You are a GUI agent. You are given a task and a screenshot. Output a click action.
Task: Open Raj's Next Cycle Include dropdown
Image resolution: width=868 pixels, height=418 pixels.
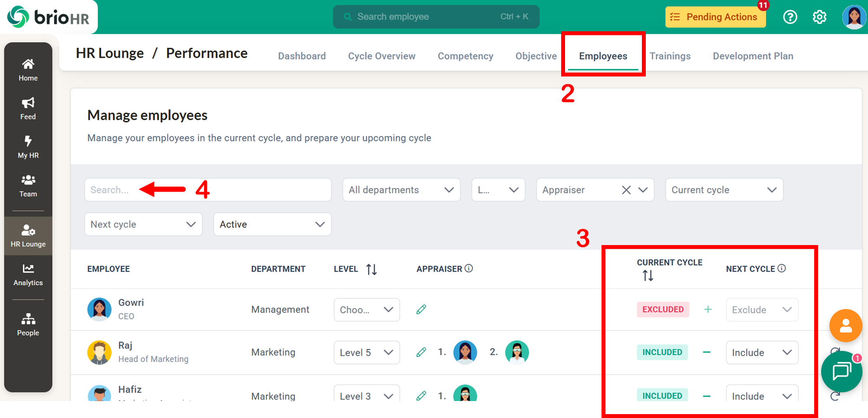[762, 352]
